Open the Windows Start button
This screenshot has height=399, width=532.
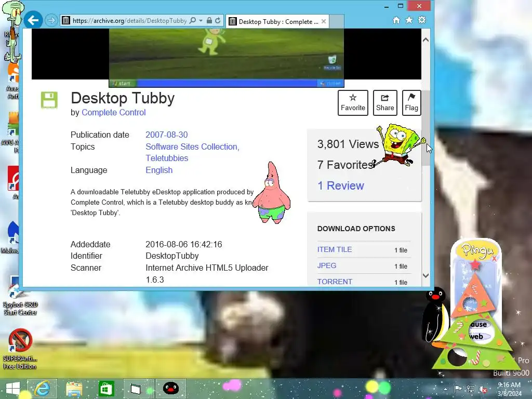click(x=12, y=389)
